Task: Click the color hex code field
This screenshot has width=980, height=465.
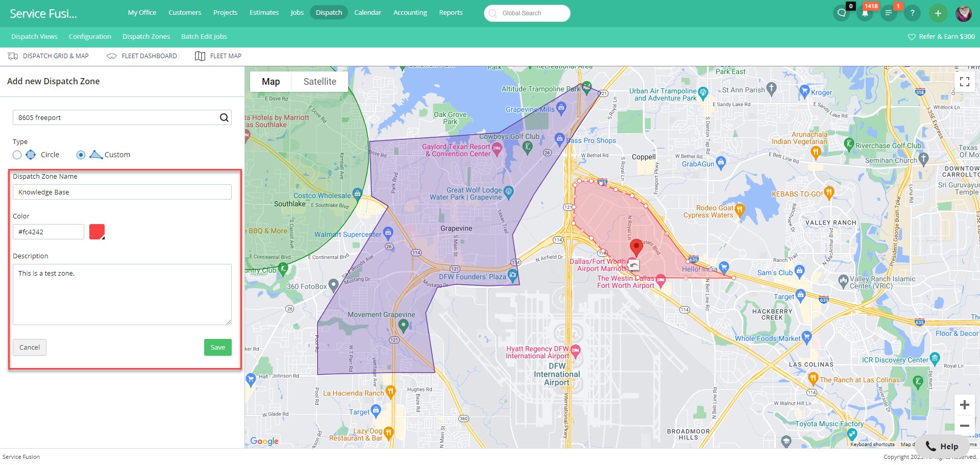Action: point(48,232)
